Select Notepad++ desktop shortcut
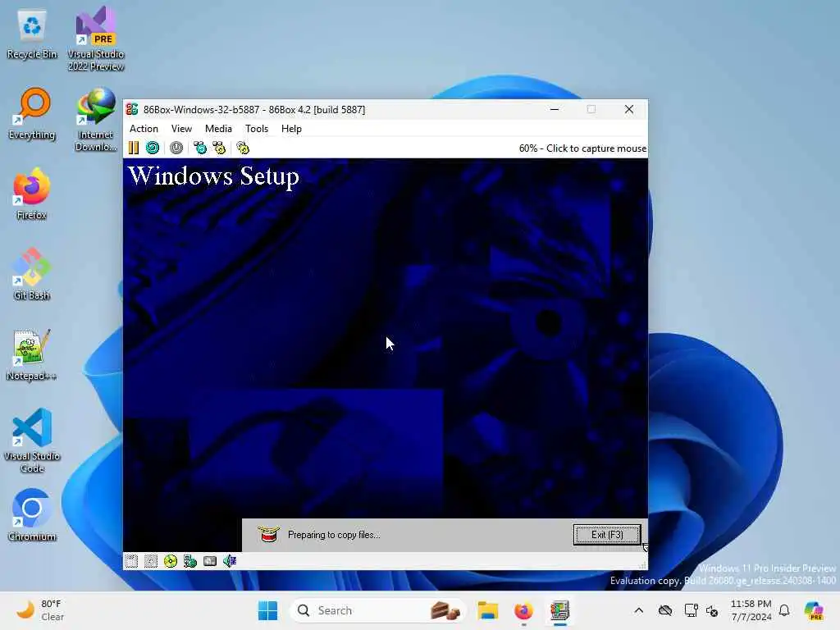840x630 pixels. pyautogui.click(x=32, y=355)
